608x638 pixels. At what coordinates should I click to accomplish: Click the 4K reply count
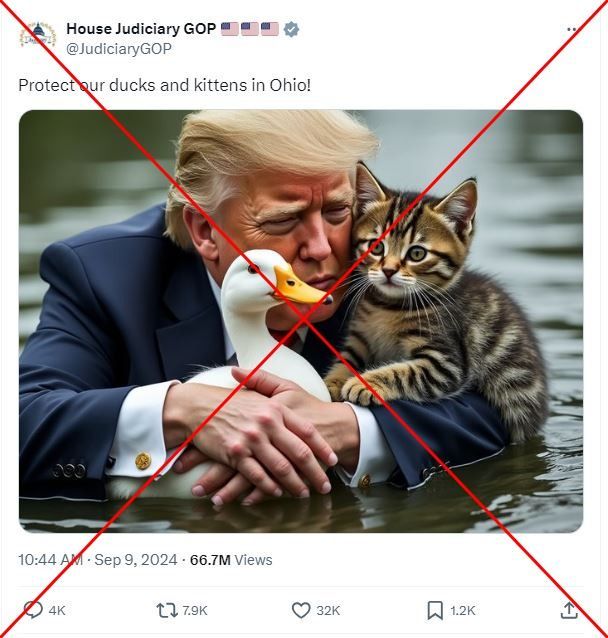click(57, 610)
